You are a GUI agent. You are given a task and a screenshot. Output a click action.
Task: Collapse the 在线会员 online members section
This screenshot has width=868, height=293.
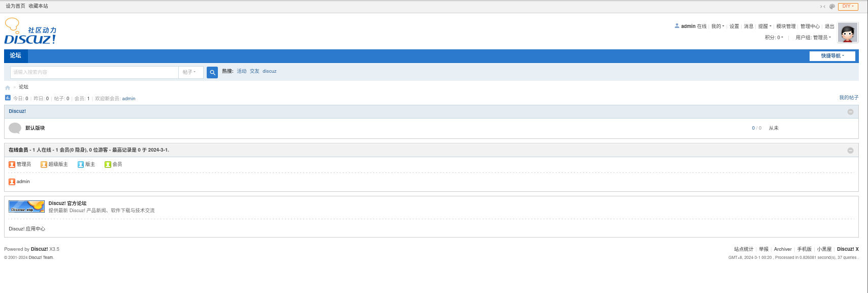tap(850, 151)
